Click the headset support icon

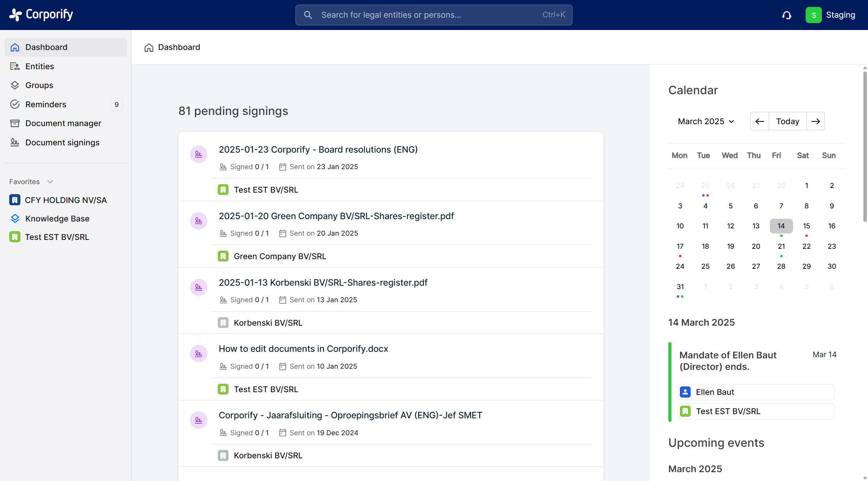tap(786, 15)
